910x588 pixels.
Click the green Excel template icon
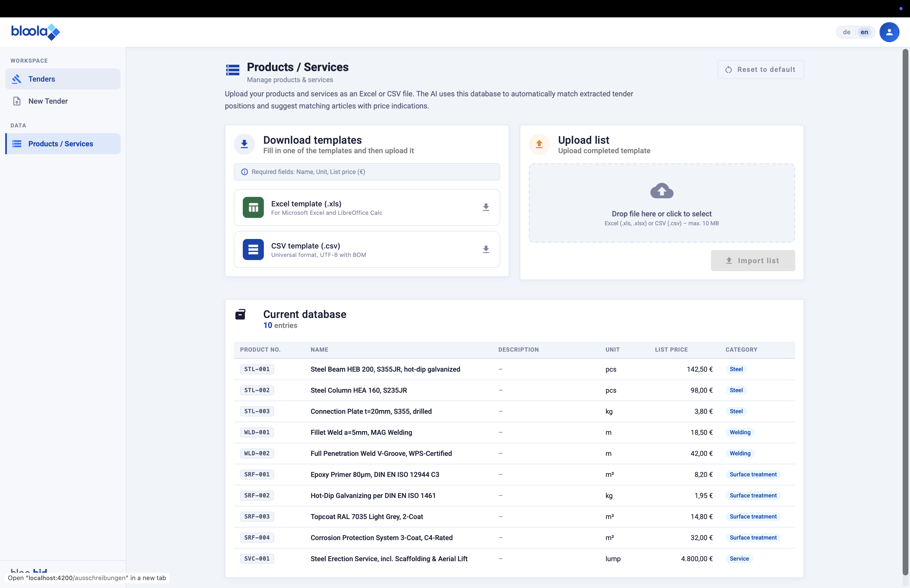pos(253,207)
